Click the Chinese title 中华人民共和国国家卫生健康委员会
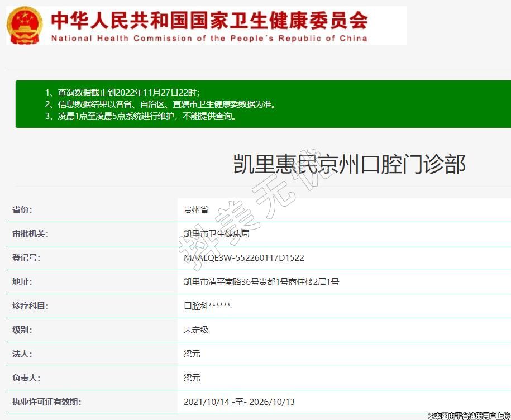The height and width of the screenshot is (420, 511). [x=209, y=21]
